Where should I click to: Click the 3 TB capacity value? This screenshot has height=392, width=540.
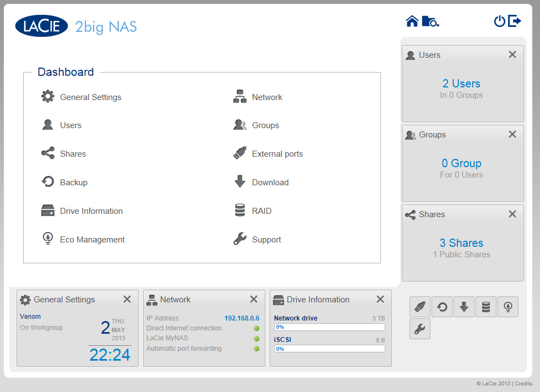click(379, 318)
